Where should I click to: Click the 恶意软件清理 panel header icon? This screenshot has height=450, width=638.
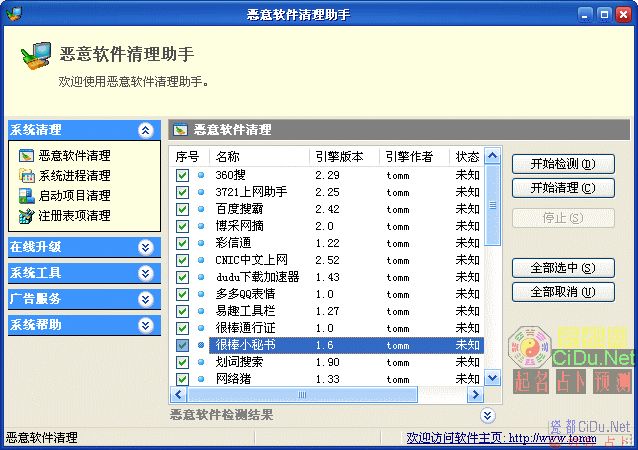(180, 130)
